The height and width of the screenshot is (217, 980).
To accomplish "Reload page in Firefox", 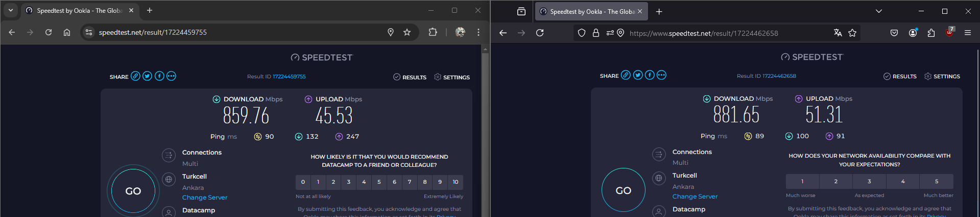I will 540,33.
